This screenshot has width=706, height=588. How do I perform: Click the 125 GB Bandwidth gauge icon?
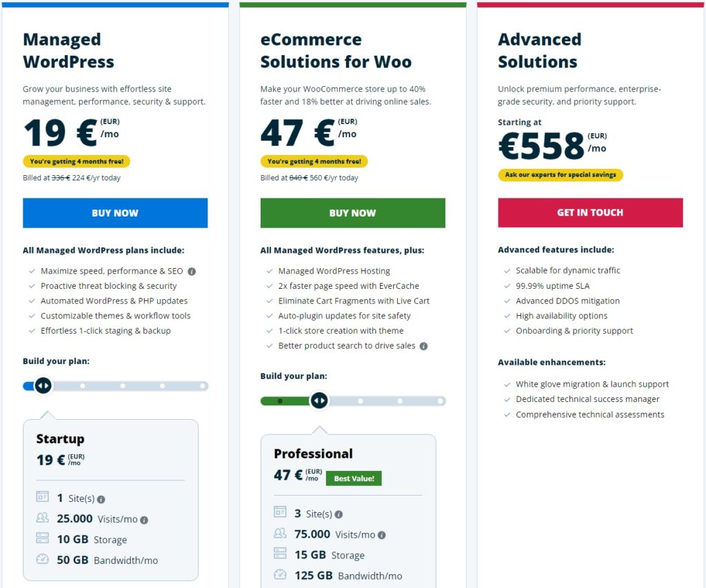280,574
